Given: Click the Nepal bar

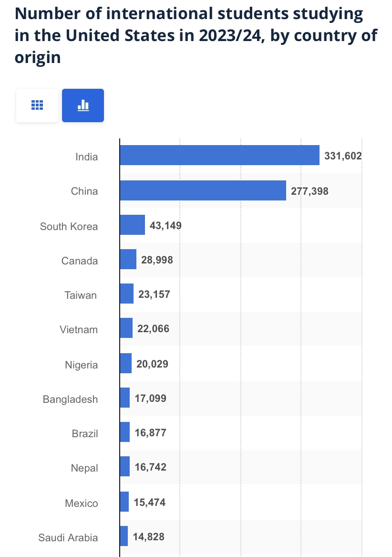Looking at the screenshot, I should [124, 467].
